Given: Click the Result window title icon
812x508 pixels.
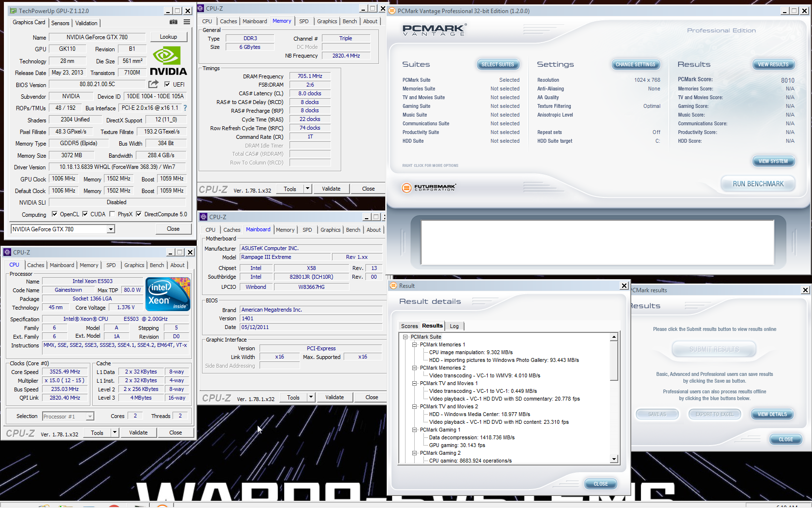Looking at the screenshot, I should point(393,285).
